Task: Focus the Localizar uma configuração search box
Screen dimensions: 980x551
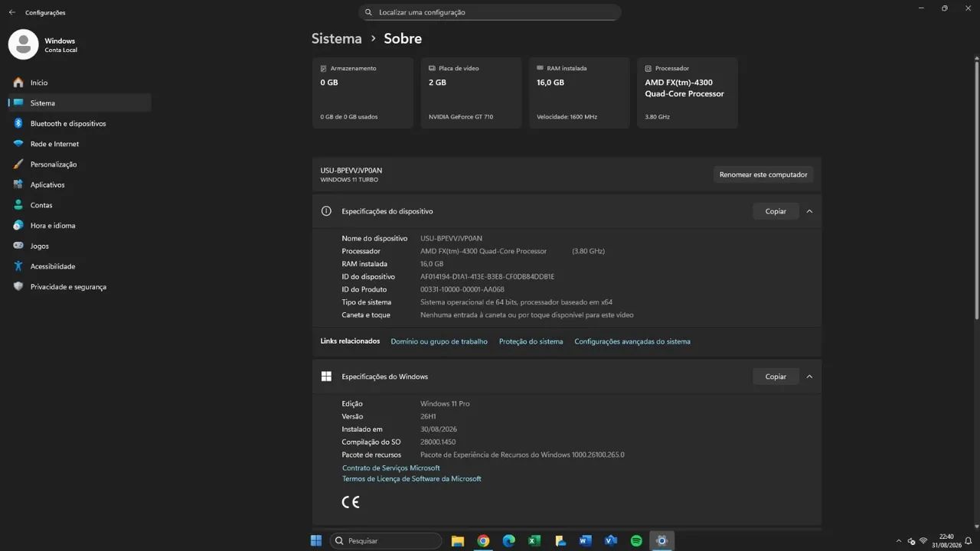Action: click(490, 12)
